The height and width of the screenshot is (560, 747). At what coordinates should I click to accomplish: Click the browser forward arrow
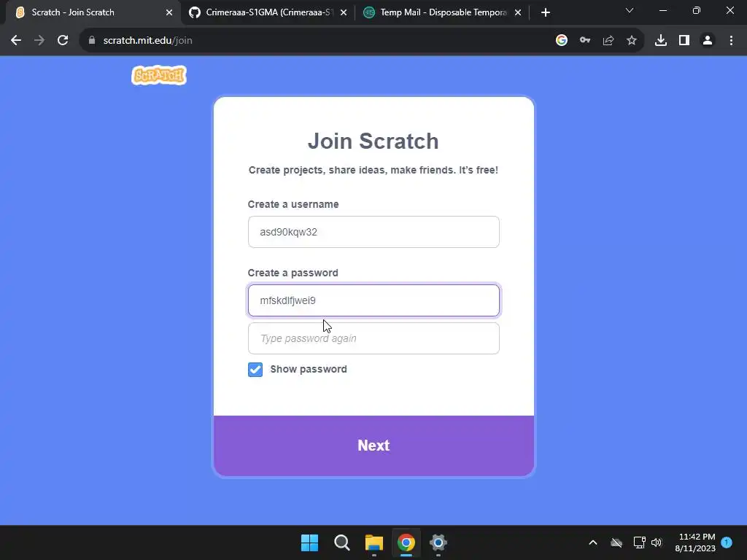(x=39, y=41)
